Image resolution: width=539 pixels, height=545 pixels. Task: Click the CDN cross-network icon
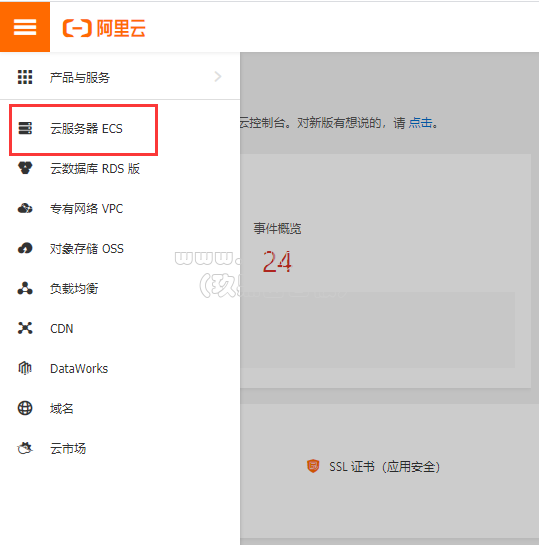click(25, 328)
